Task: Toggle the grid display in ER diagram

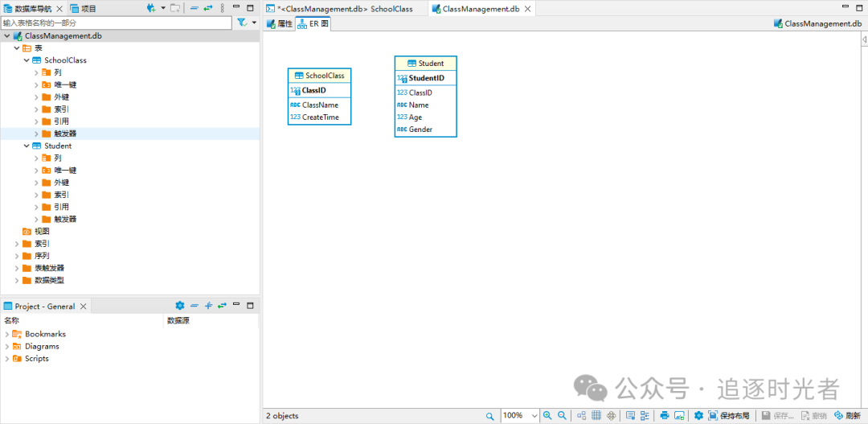Action: 596,415
